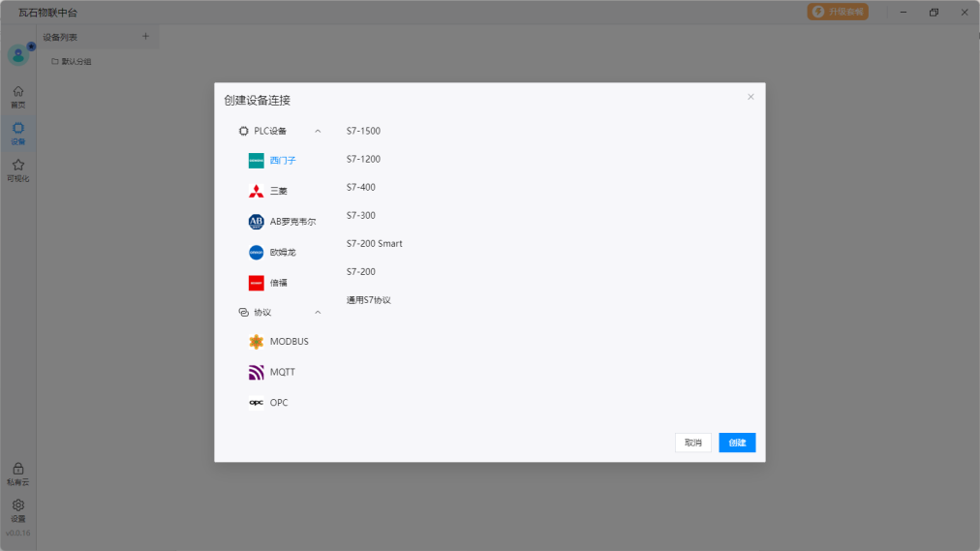Choose the MQTT protocol icon
This screenshot has width=980, height=551.
tap(256, 373)
